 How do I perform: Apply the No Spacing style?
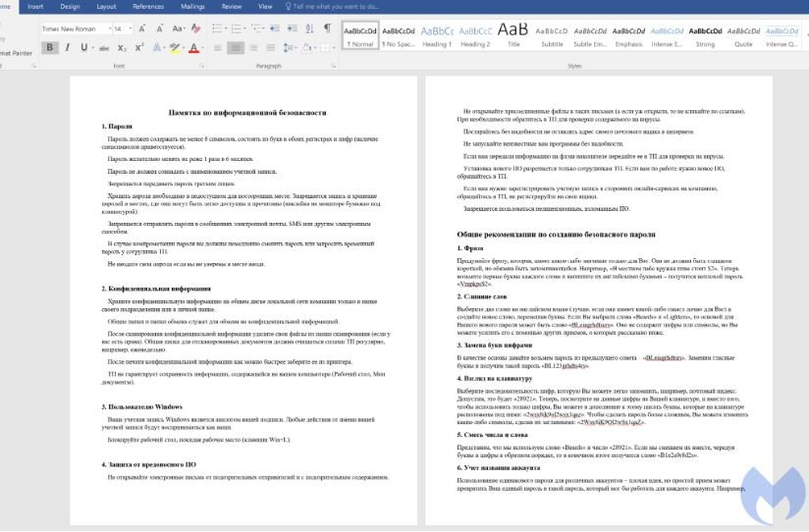coord(399,36)
